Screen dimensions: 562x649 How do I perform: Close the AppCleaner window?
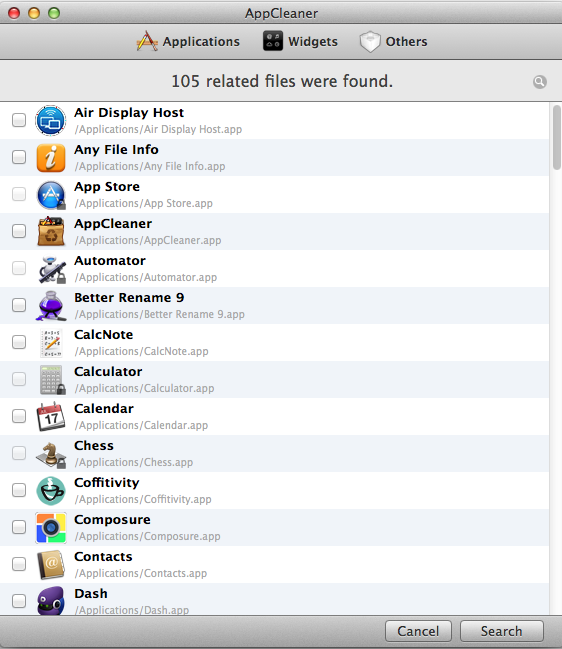tap(14, 13)
